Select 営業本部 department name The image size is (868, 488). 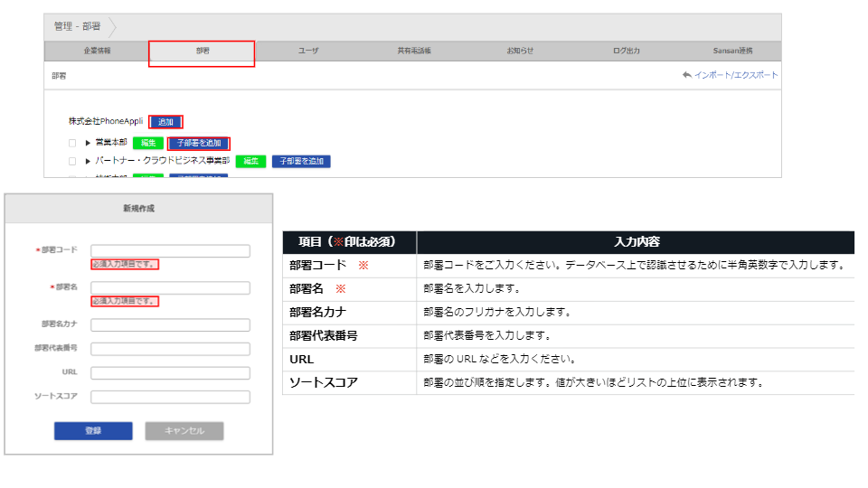tap(111, 142)
